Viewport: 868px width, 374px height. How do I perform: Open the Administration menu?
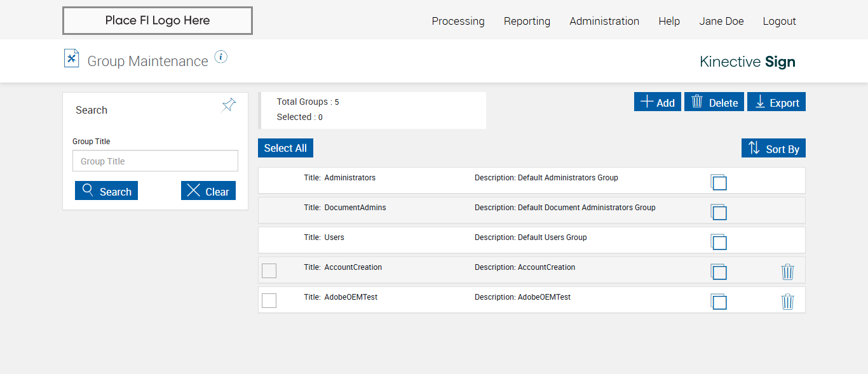(x=604, y=21)
